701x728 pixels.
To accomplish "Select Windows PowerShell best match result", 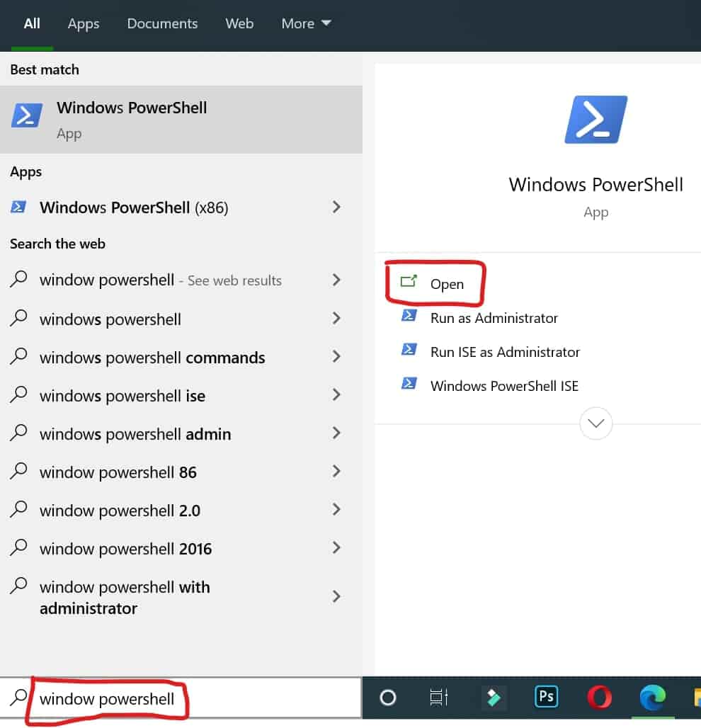I will tap(181, 120).
